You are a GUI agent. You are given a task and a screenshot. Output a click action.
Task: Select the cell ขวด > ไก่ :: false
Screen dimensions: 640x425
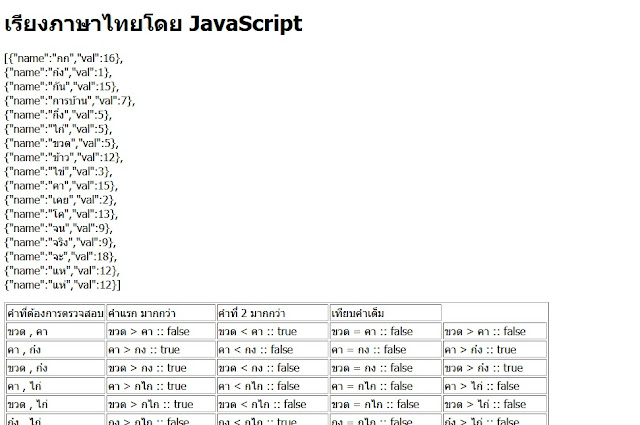(x=495, y=404)
